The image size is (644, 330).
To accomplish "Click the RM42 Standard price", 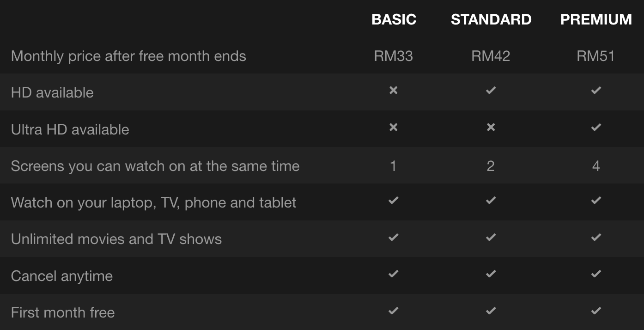I will (x=491, y=56).
